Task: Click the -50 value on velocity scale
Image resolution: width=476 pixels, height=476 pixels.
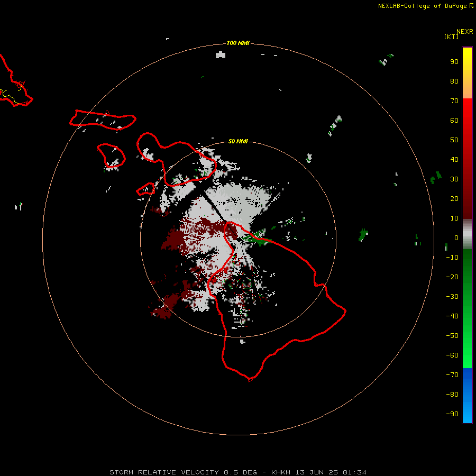Action: pos(452,336)
